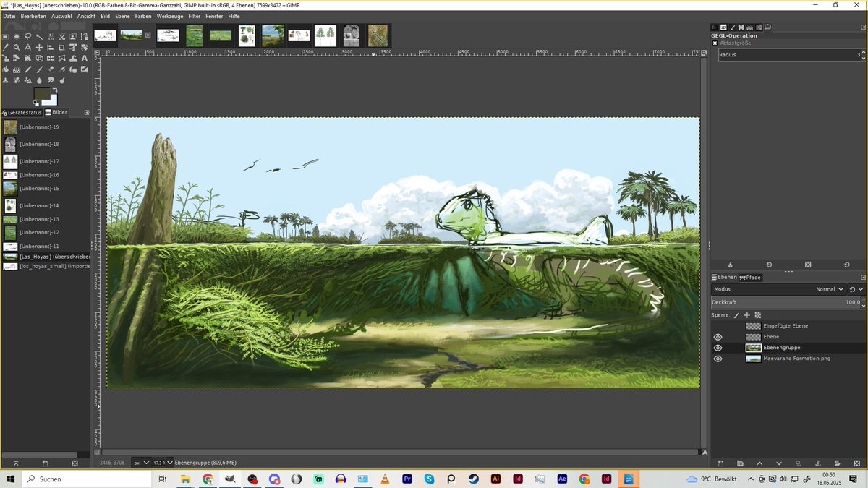Open the Werkzeuge menu
This screenshot has height=488, width=868.
coord(170,16)
